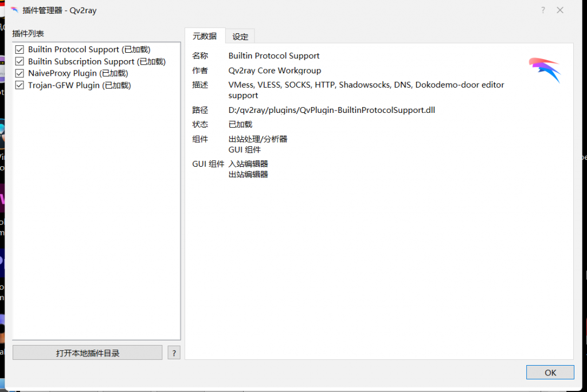
Task: Click the plugin DLL path text
Action: pos(331,110)
